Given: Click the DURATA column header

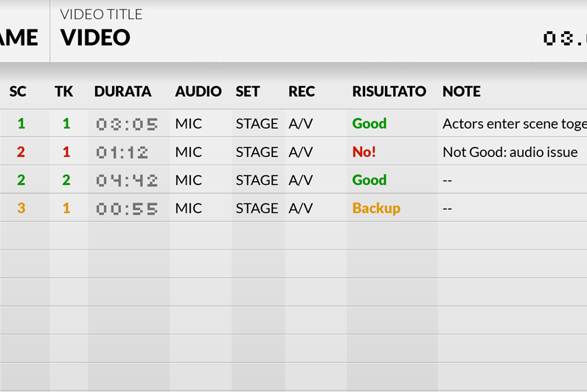Looking at the screenshot, I should tap(122, 92).
